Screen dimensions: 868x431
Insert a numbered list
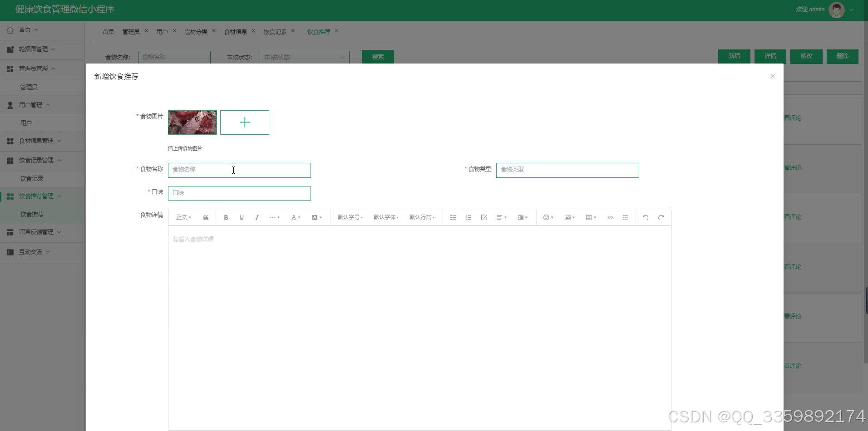point(469,217)
